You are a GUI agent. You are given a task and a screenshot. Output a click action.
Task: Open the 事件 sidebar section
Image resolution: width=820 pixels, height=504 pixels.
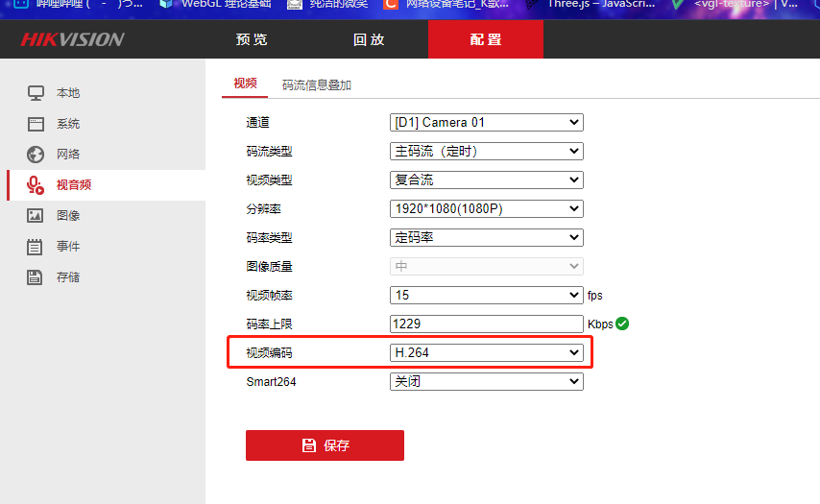coord(68,247)
